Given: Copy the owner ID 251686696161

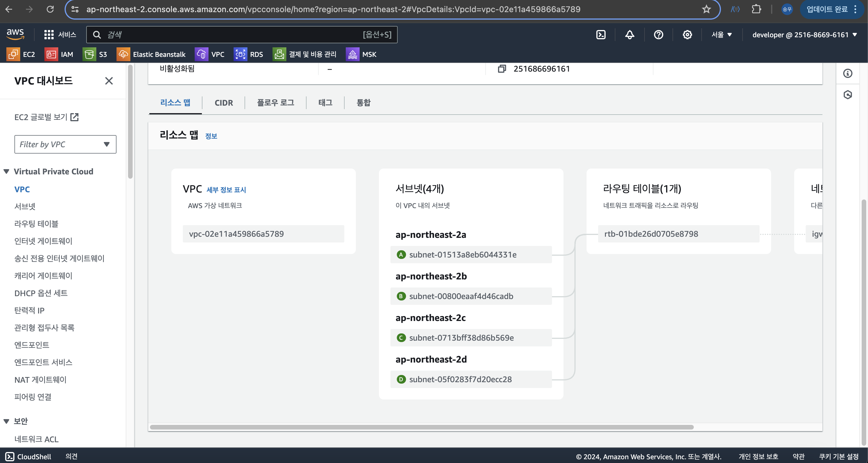Looking at the screenshot, I should click(x=502, y=69).
